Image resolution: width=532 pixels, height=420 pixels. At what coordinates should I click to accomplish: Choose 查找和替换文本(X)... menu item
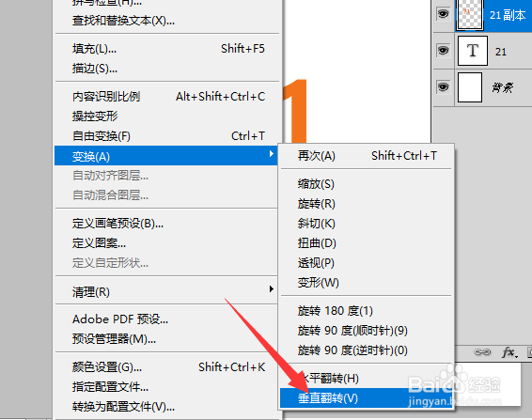coord(166,21)
